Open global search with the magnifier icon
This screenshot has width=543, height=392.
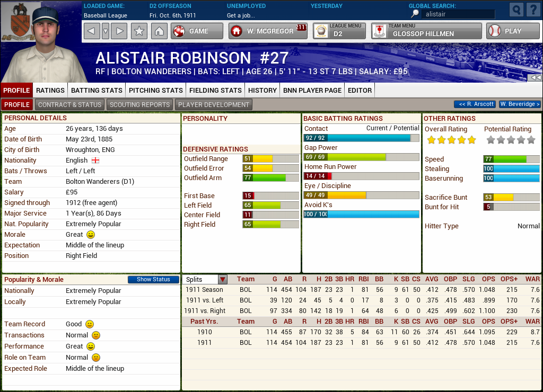point(515,10)
